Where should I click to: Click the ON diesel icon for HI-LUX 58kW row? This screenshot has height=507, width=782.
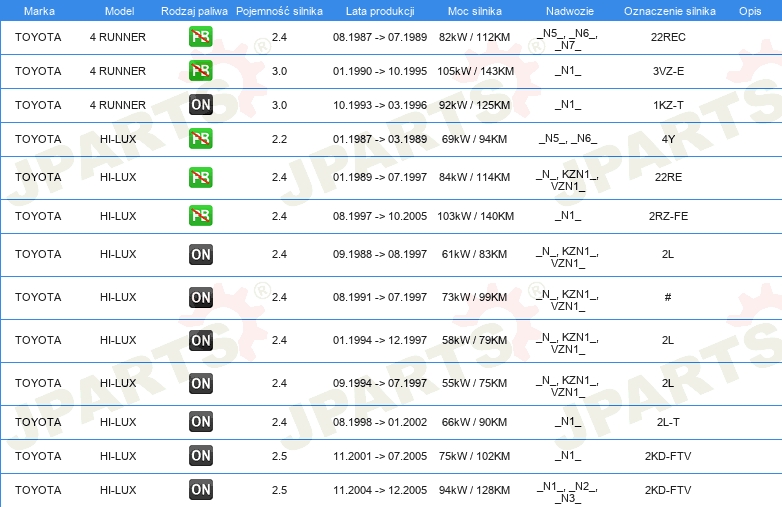pos(200,340)
